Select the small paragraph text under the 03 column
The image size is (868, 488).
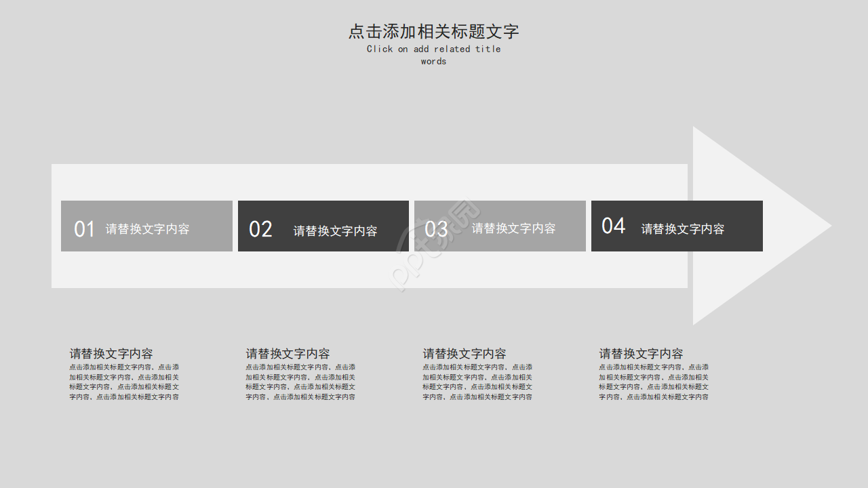coord(477,382)
